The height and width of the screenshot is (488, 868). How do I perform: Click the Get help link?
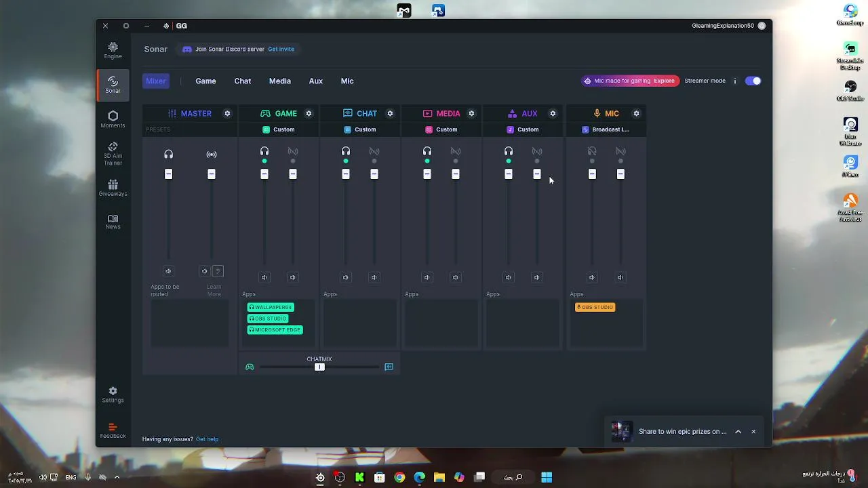(x=207, y=439)
